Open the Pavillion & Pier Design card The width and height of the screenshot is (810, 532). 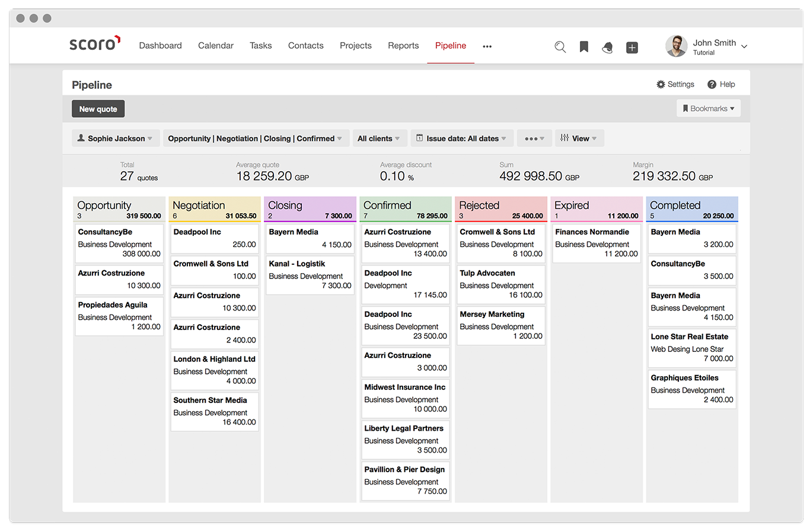click(x=406, y=480)
